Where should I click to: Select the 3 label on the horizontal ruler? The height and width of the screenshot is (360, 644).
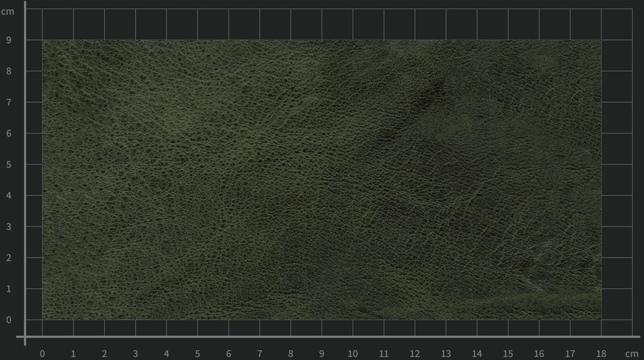(x=136, y=354)
